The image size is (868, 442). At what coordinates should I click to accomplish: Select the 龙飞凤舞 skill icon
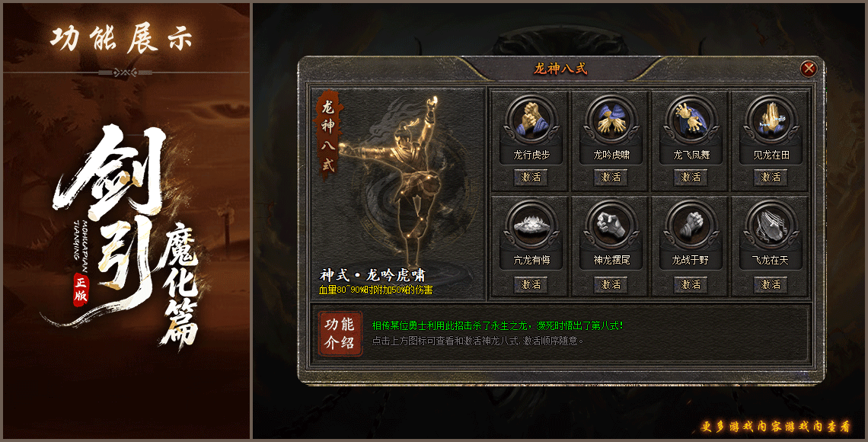pyautogui.click(x=691, y=120)
